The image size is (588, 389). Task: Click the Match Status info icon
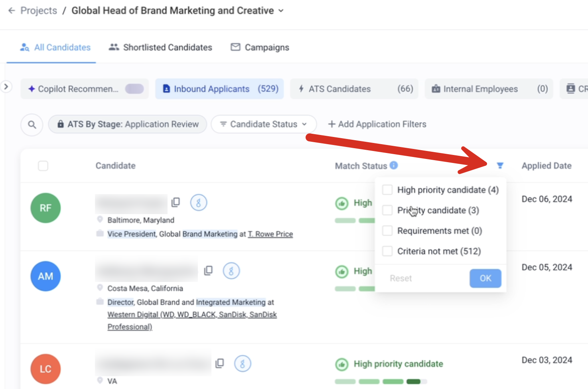point(394,165)
